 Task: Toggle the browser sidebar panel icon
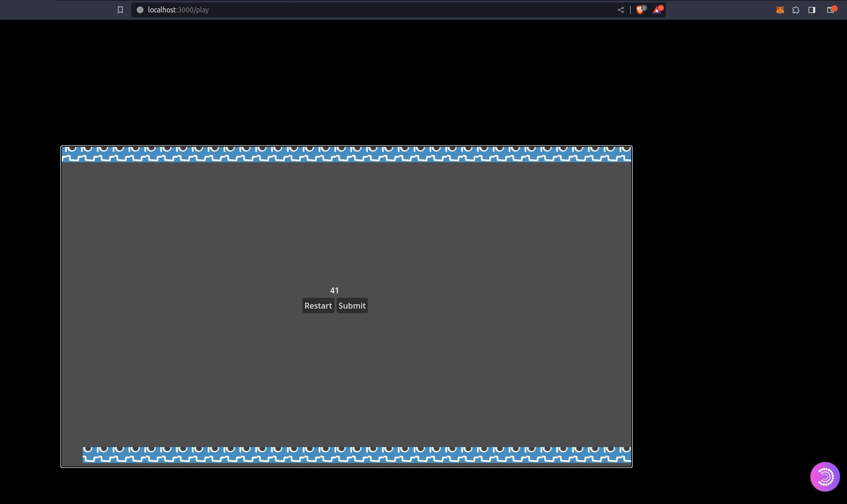coord(812,10)
